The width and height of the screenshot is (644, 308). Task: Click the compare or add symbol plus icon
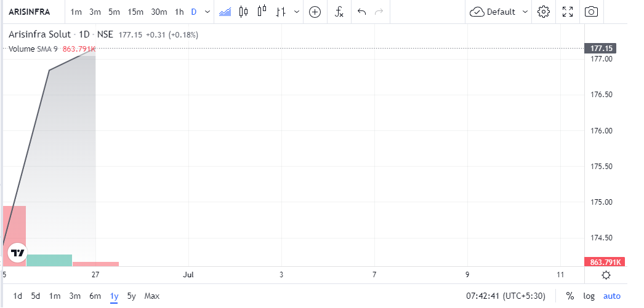click(x=315, y=12)
